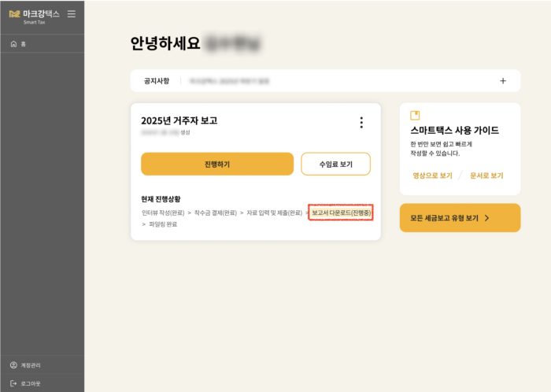Image resolution: width=551 pixels, height=392 pixels.
Task: Click the 2025년 거주자 보고 card title
Action: click(x=179, y=120)
